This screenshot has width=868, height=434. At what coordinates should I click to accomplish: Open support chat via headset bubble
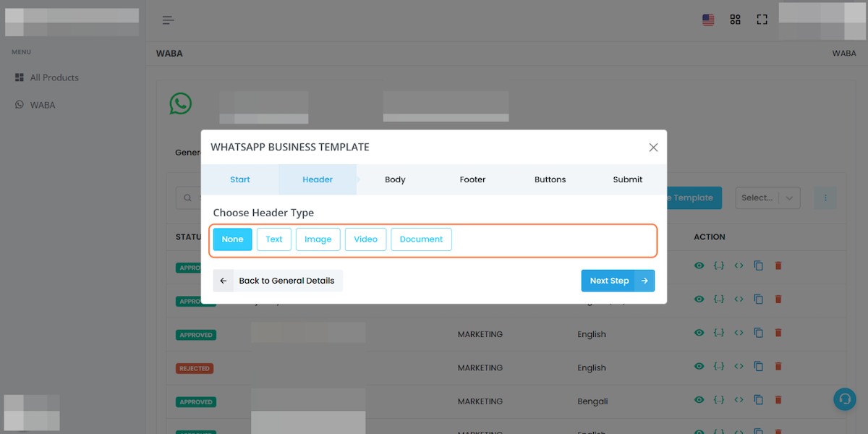844,399
